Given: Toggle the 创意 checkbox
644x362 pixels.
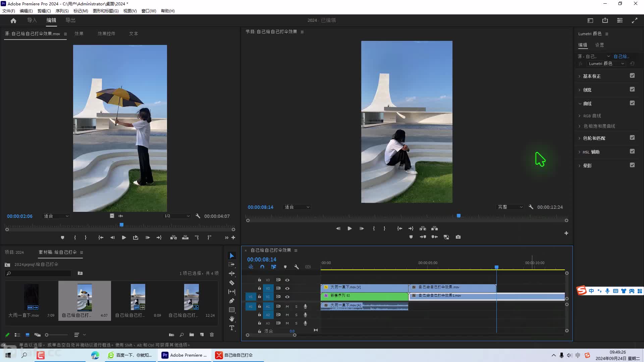Looking at the screenshot, I should tap(632, 89).
